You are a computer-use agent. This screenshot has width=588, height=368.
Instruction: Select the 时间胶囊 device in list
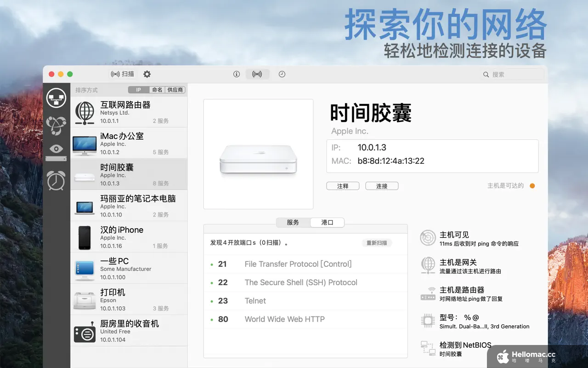pyautogui.click(x=129, y=174)
